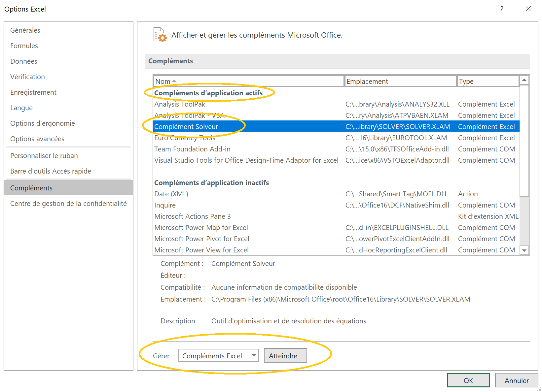Viewport: 542px width, 392px height.
Task: Click Kit d'extension XML type cell
Action: 488,216
